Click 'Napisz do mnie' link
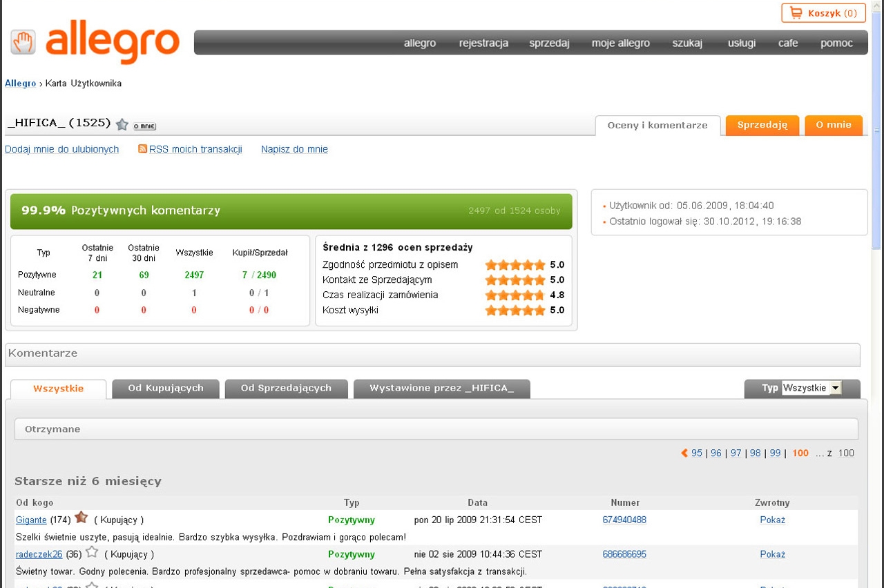Screen dimensions: 884x588 pos(294,149)
